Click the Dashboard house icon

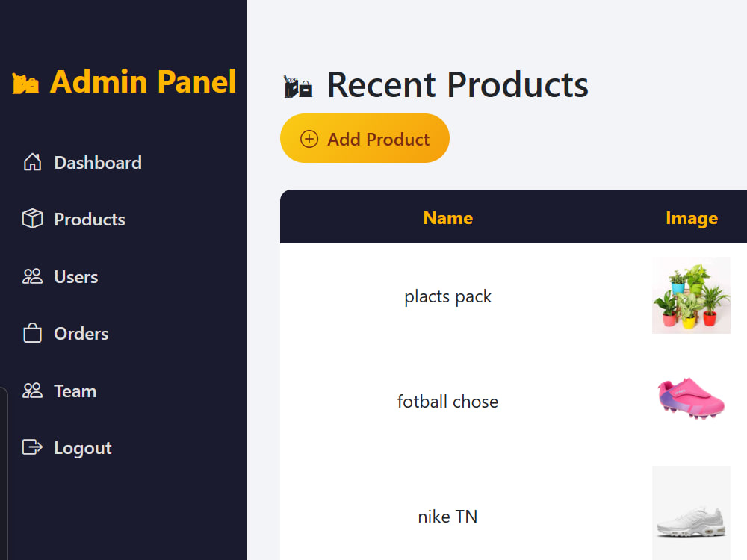(32, 162)
